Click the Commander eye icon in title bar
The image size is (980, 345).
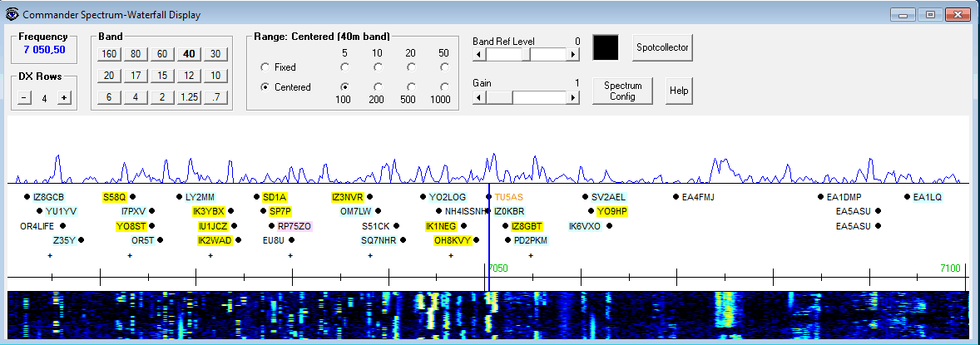(x=12, y=14)
